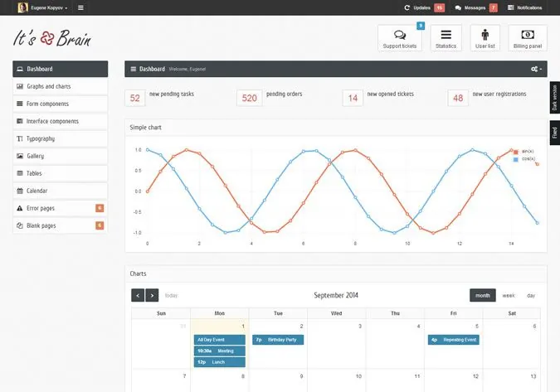Viewport: 560px width, 392px height.
Task: Open Form components sidebar item
Action: pyautogui.click(x=61, y=104)
